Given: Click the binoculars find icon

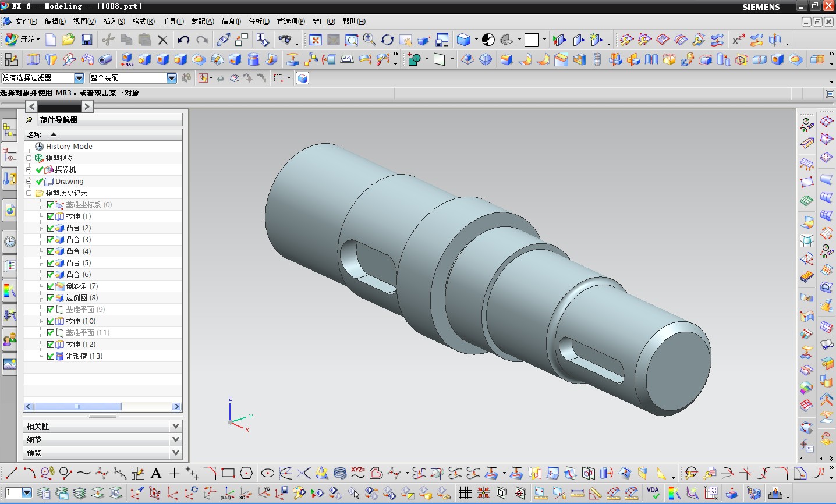Looking at the screenshot, I should click(x=285, y=40).
